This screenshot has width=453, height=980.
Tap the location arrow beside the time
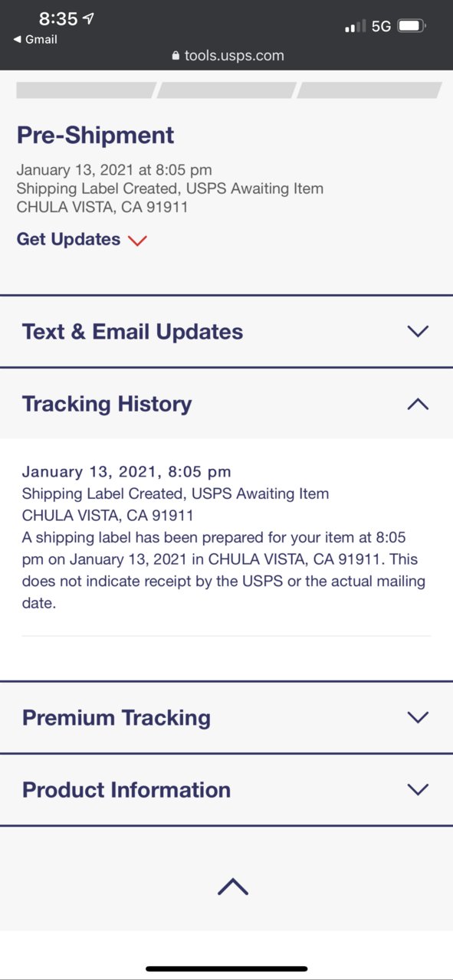pos(88,19)
